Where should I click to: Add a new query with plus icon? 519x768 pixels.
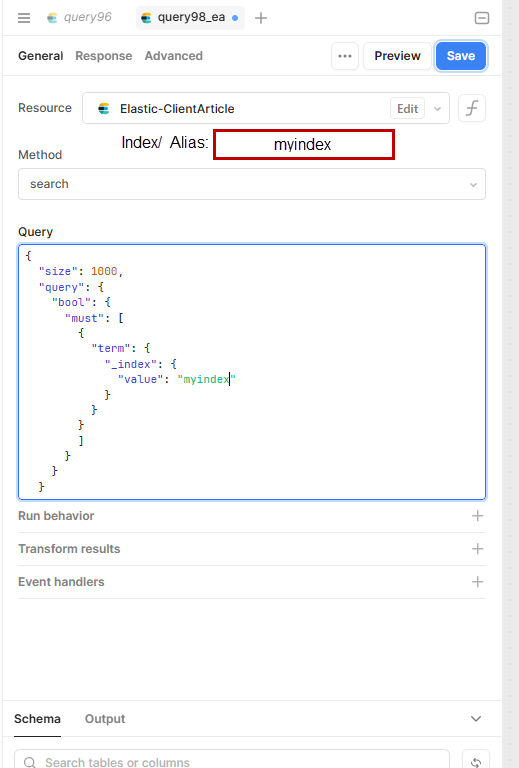pos(261,18)
